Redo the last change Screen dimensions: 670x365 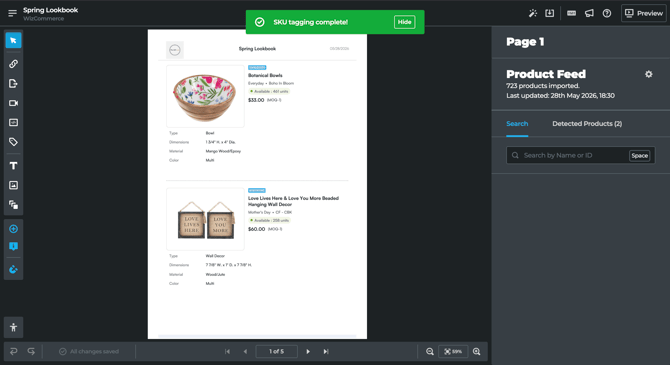coord(31,351)
